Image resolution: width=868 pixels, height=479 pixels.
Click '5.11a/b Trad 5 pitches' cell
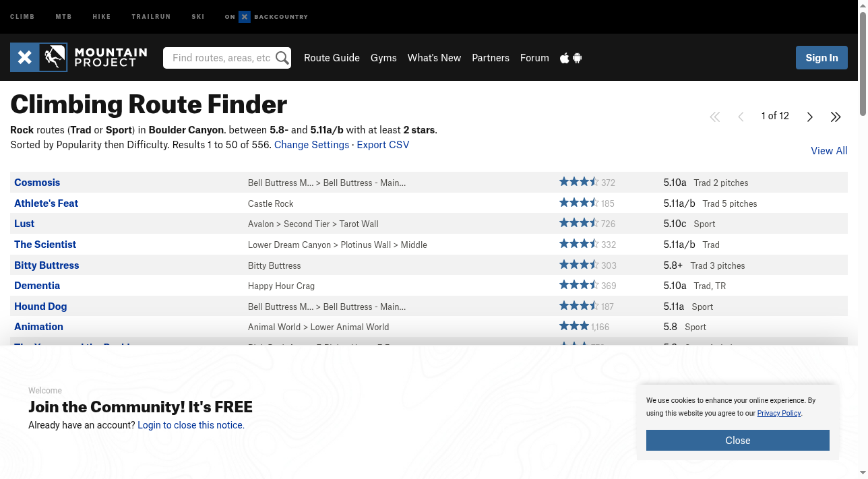tap(710, 203)
